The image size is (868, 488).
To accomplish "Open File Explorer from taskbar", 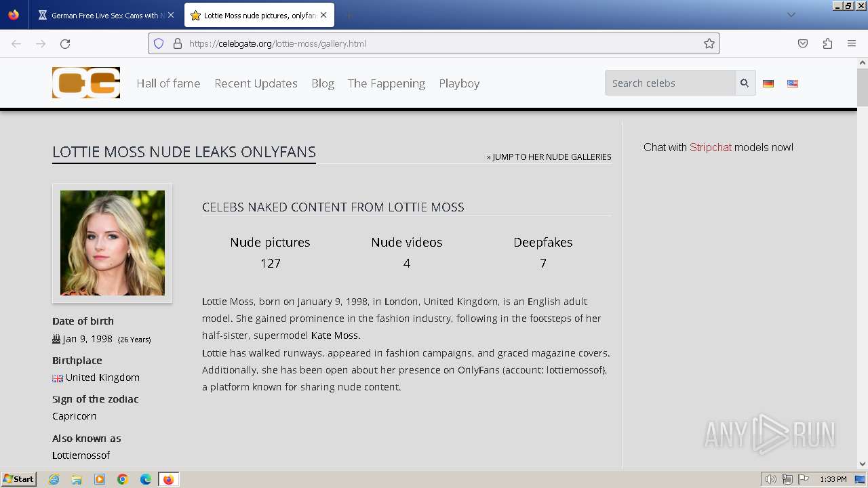I will 77,479.
